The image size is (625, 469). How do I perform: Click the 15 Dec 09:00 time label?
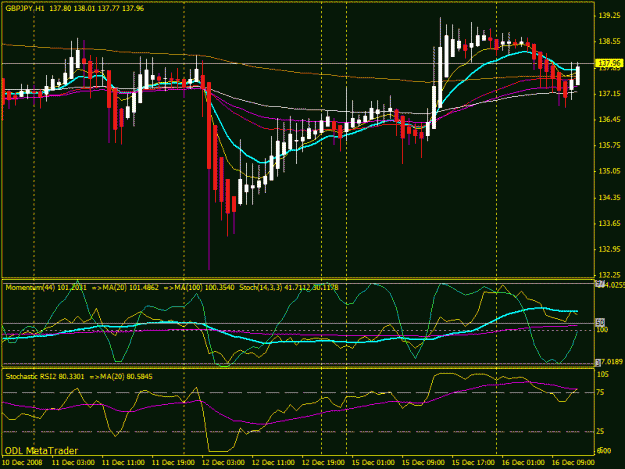[423, 463]
